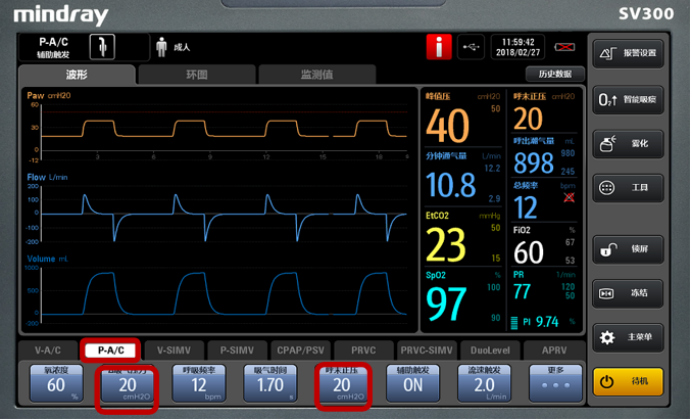
Task: Tap the PI signal strength bar icon
Action: pos(514,323)
